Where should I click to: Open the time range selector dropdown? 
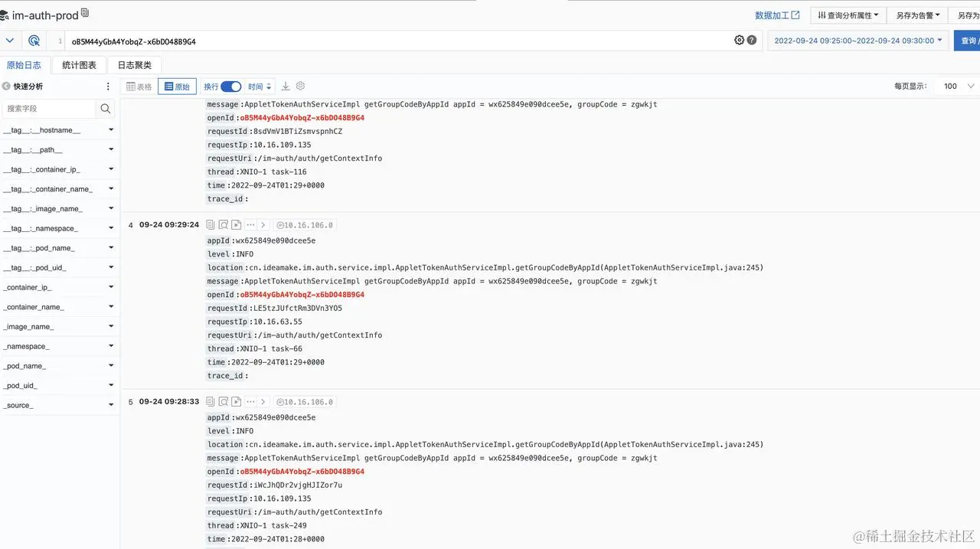(858, 41)
